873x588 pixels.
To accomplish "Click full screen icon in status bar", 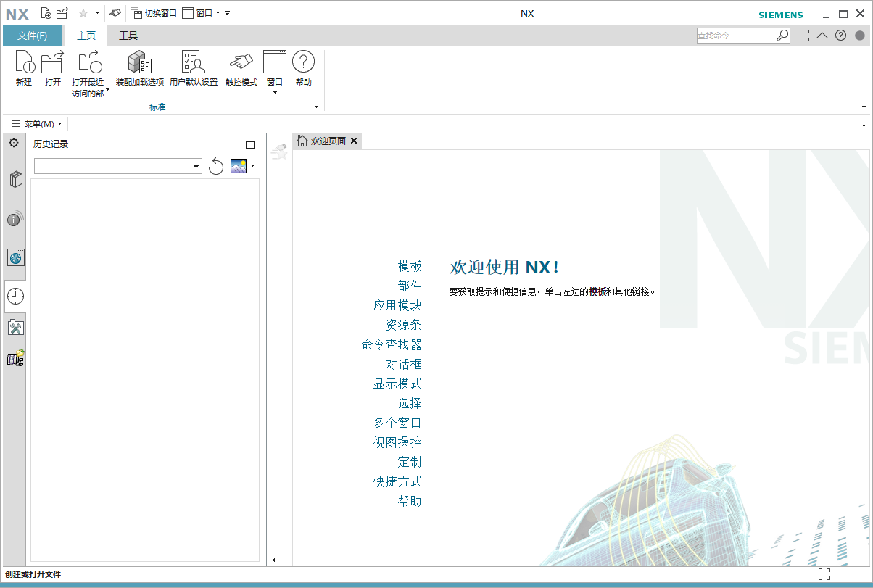I will [824, 574].
